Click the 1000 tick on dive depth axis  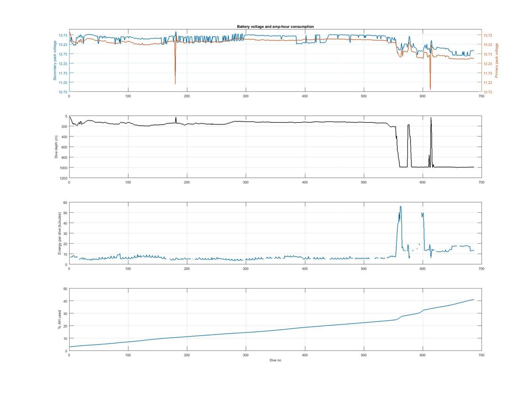pyautogui.click(x=63, y=168)
